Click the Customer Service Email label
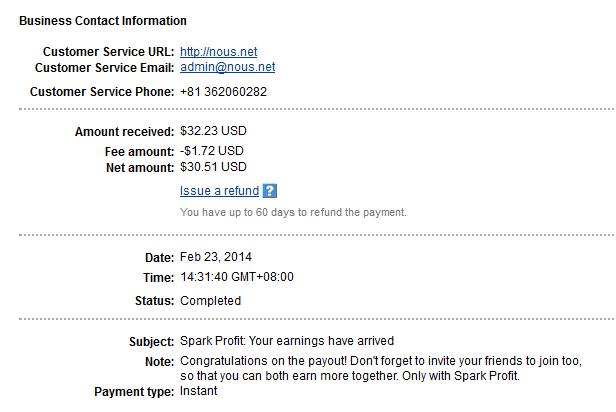This screenshot has width=616, height=412. click(x=104, y=68)
